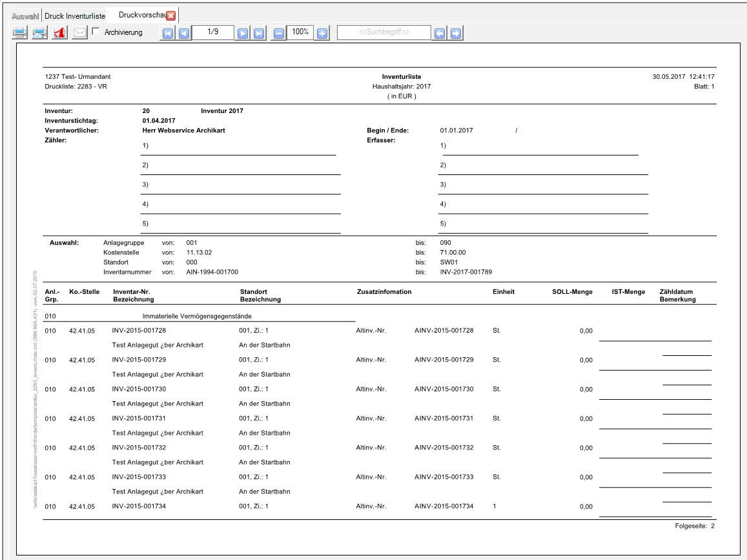This screenshot has width=747, height=560.
Task: Click the page number field showing 1/9
Action: tap(213, 32)
